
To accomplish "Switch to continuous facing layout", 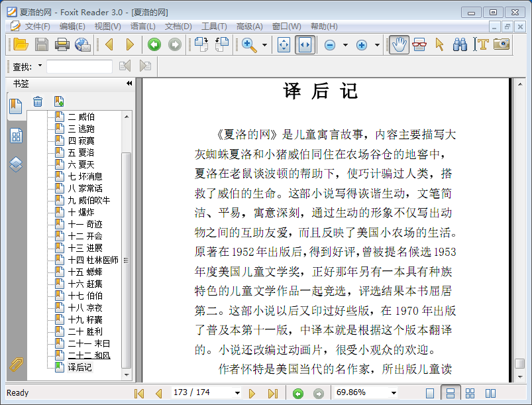I will [470, 394].
